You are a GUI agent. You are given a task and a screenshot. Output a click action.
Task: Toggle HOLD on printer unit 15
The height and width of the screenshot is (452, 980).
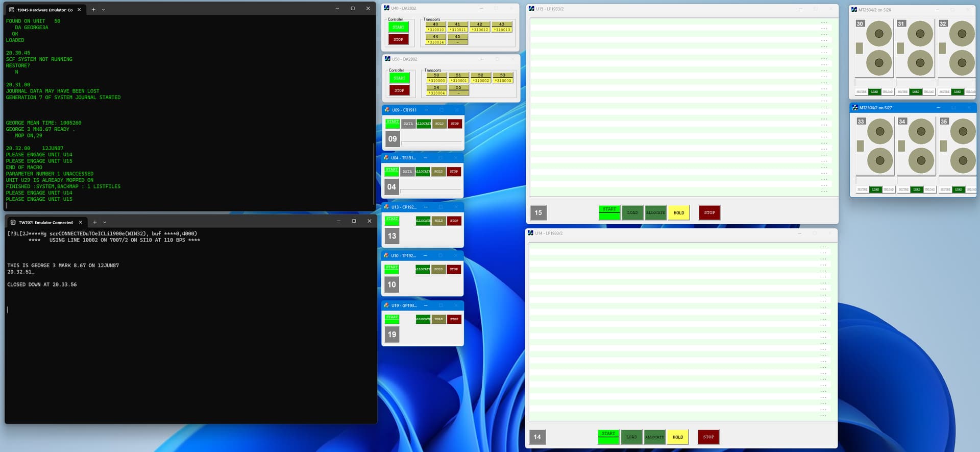(678, 213)
